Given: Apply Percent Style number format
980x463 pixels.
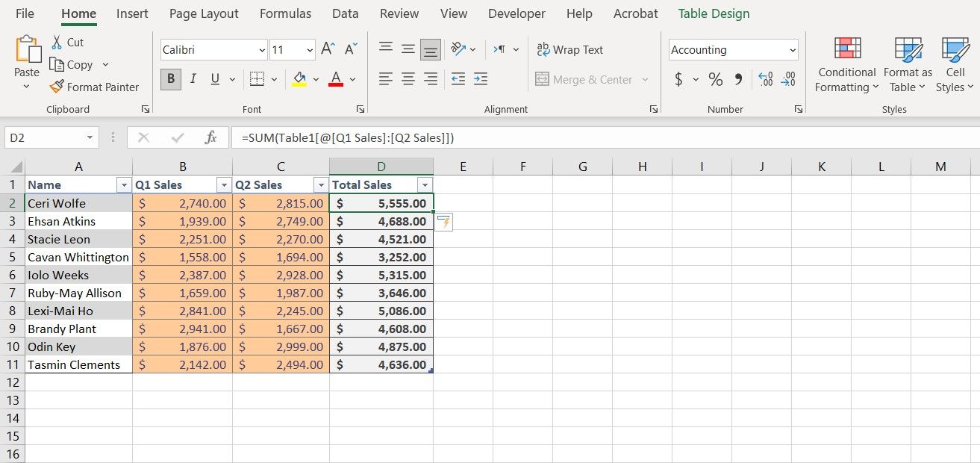Looking at the screenshot, I should 714,79.
